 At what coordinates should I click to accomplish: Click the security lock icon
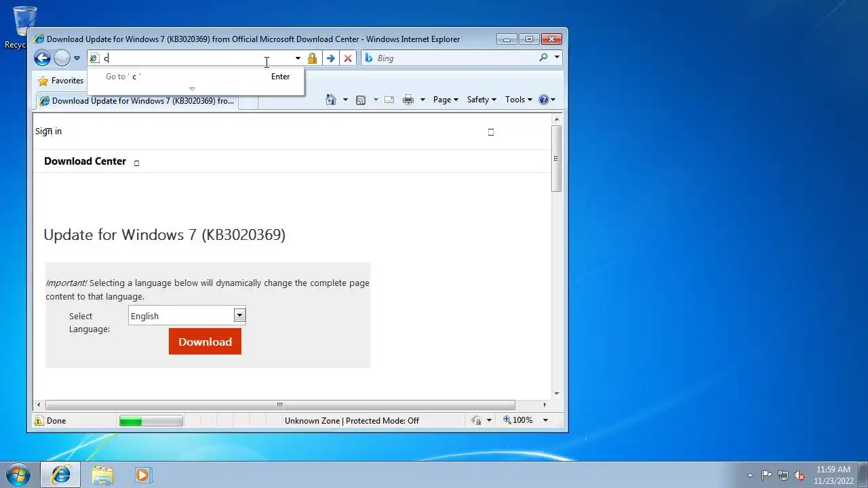(x=312, y=58)
